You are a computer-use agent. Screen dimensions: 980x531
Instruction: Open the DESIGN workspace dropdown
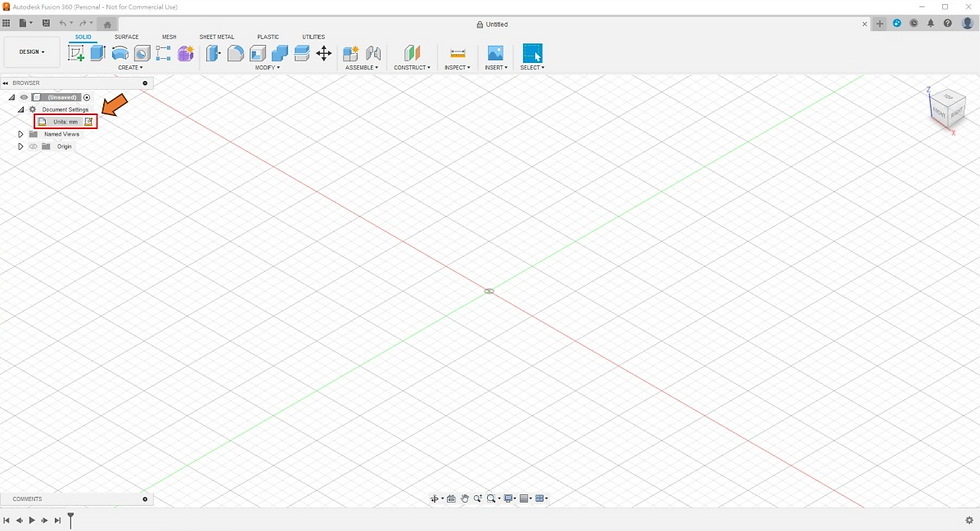pos(32,52)
